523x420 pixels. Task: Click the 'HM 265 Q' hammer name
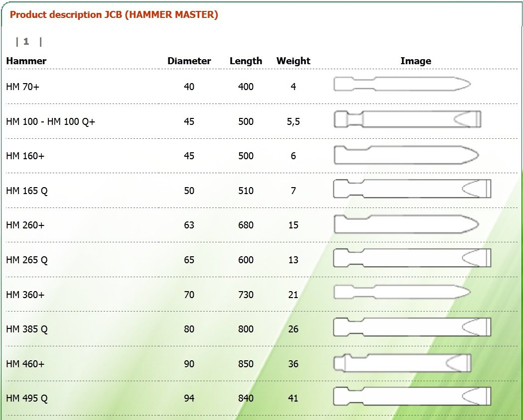tap(27, 260)
